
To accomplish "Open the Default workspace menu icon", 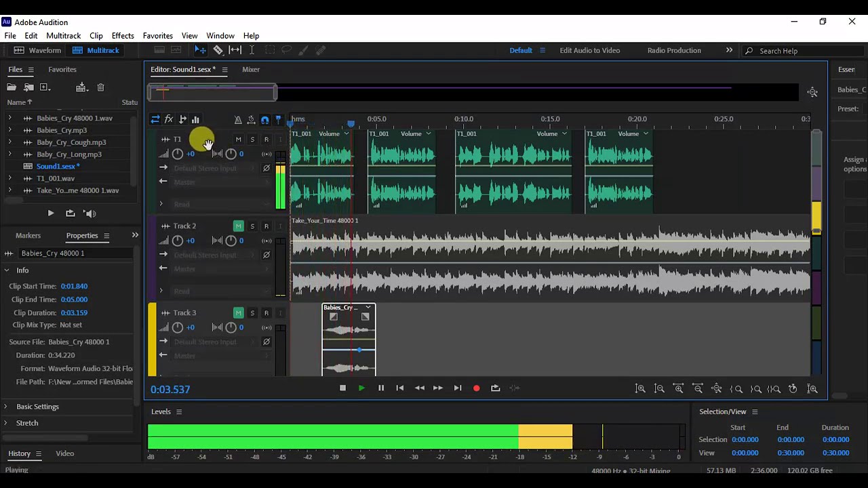I will coord(542,50).
